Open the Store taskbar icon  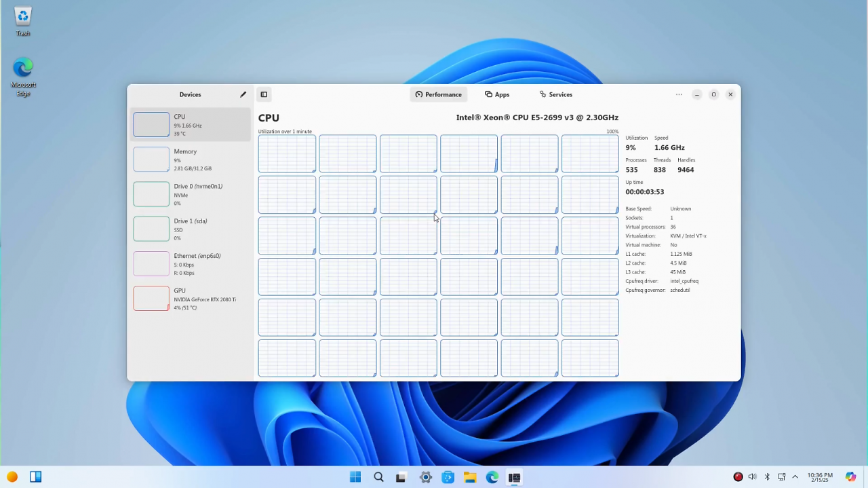pos(448,477)
